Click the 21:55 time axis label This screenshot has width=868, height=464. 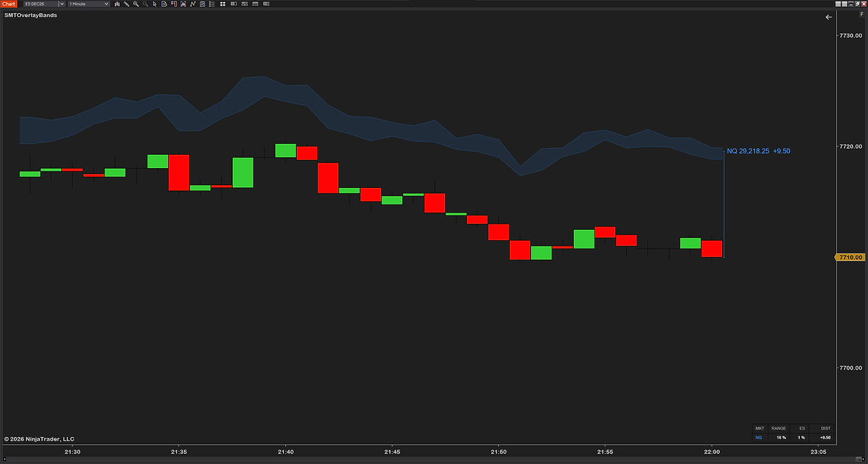point(606,452)
